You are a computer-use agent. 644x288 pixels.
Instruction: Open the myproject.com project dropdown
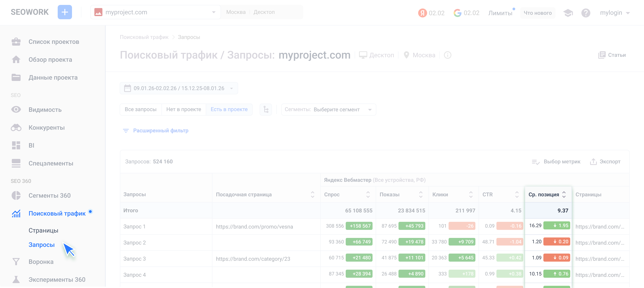click(155, 12)
